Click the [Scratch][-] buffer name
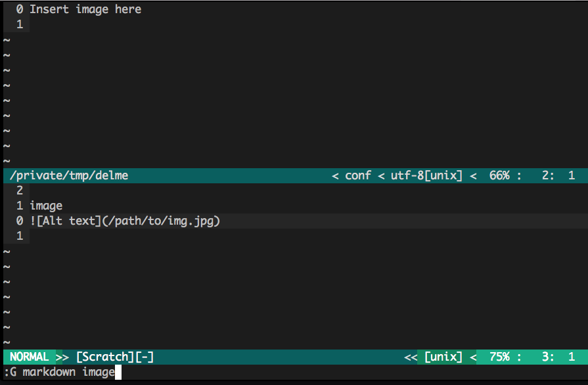Viewport: 588px width, 385px height. tap(115, 357)
